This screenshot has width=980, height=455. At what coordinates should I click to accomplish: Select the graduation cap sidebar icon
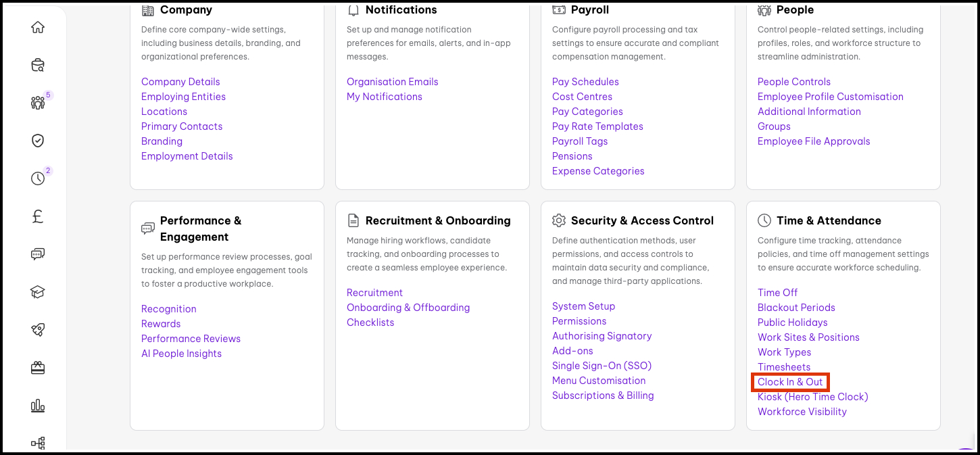click(x=38, y=292)
